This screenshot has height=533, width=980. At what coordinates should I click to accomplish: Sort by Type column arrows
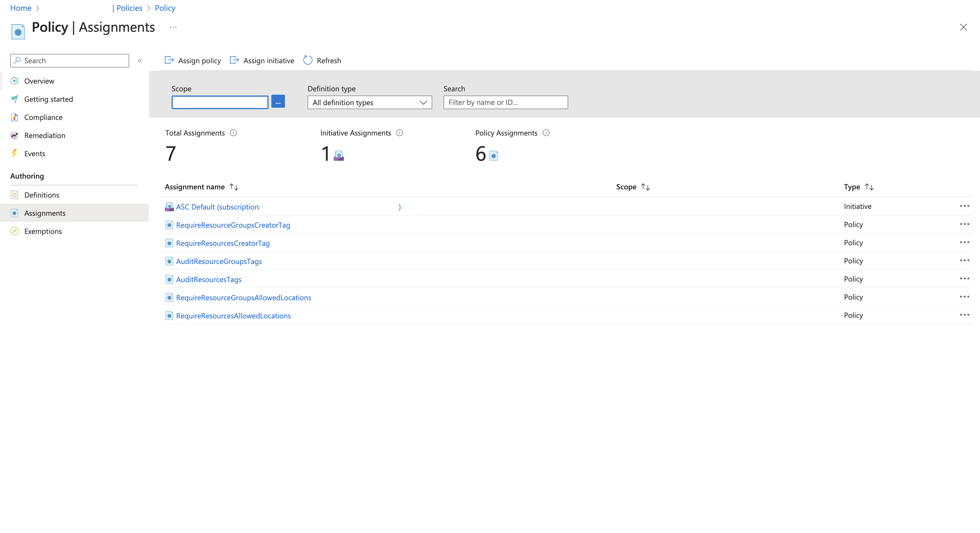[x=869, y=187]
